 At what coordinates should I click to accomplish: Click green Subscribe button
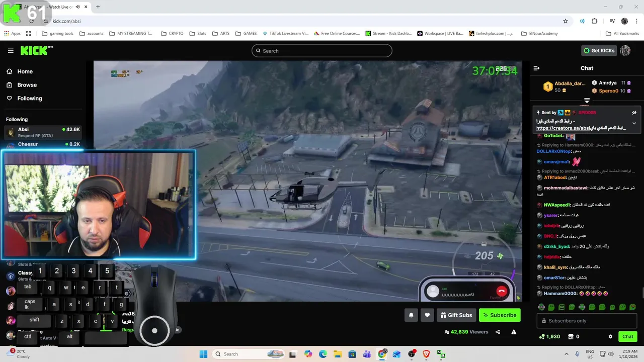500,315
